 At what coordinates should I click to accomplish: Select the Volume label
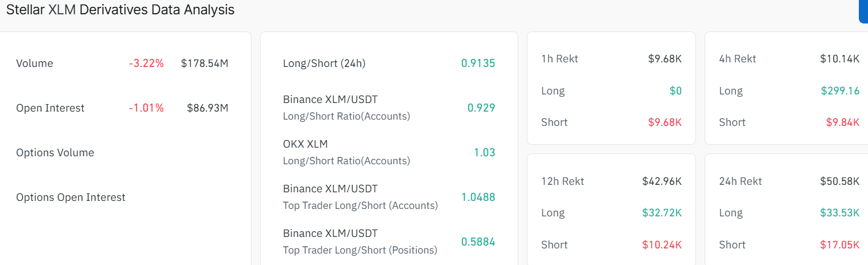[34, 64]
